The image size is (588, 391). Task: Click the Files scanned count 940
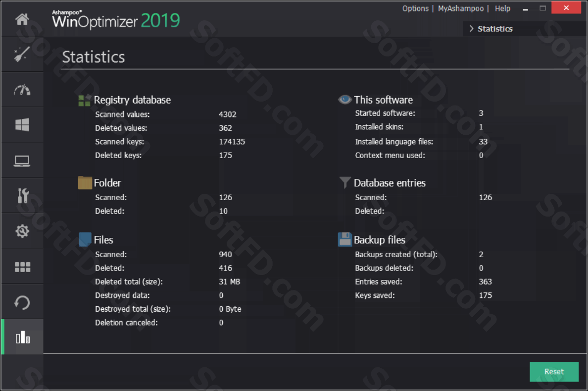click(x=225, y=254)
